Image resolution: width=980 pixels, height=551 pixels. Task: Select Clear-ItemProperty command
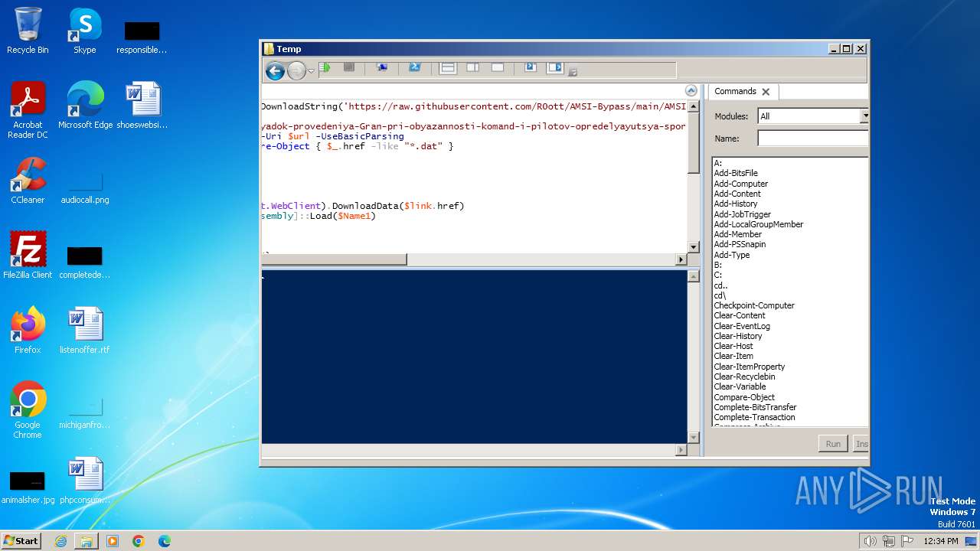(x=750, y=367)
